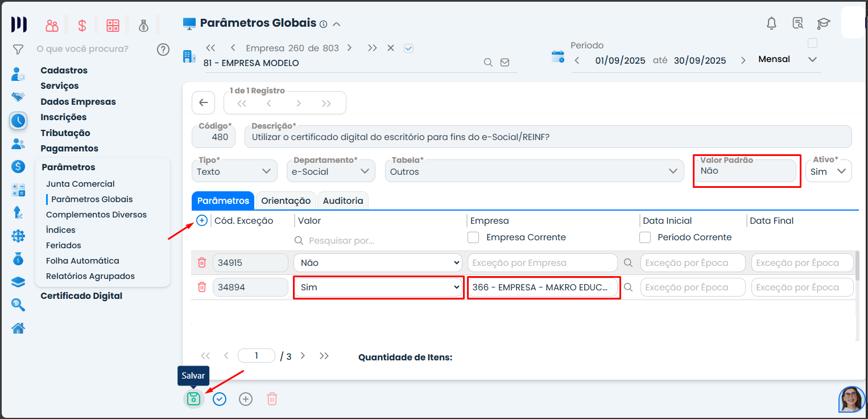This screenshot has height=419, width=868.
Task: Click the notification bell icon
Action: coord(771,23)
